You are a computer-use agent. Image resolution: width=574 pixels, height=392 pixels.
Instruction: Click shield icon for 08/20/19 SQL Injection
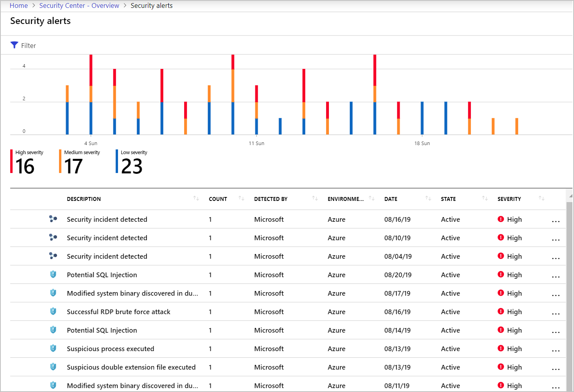pos(53,274)
